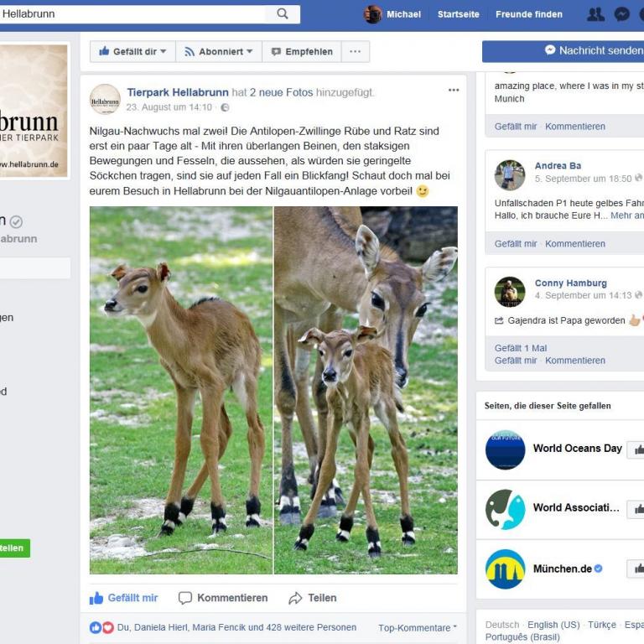Viewport: 644px width, 644px height.
Task: Open Messenger icon in top bar
Action: point(621,14)
